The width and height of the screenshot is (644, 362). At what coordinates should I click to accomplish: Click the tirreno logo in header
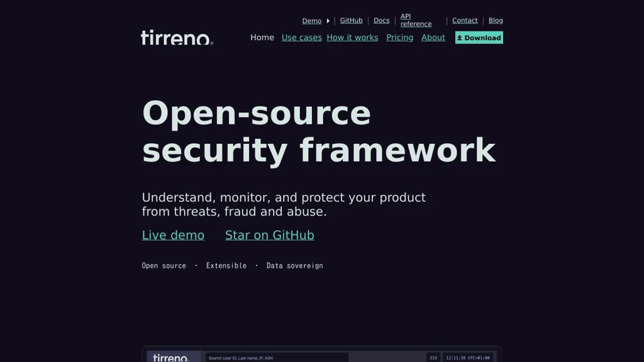point(177,37)
